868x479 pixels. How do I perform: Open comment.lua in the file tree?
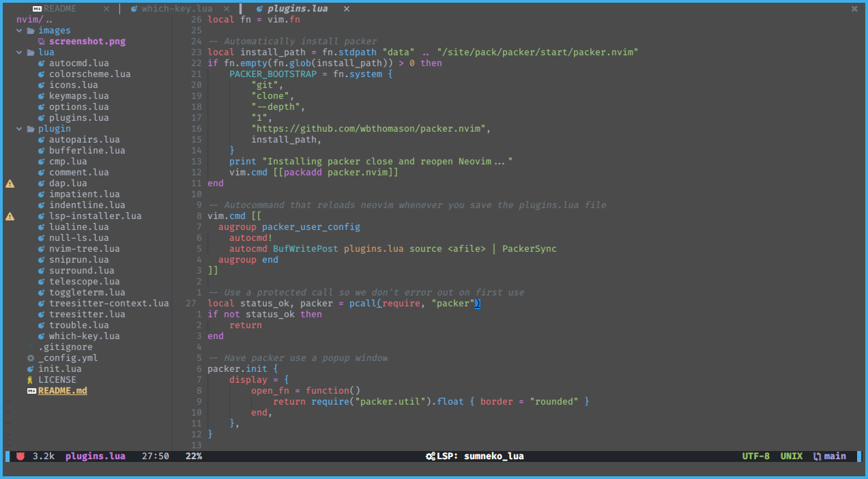click(x=78, y=173)
